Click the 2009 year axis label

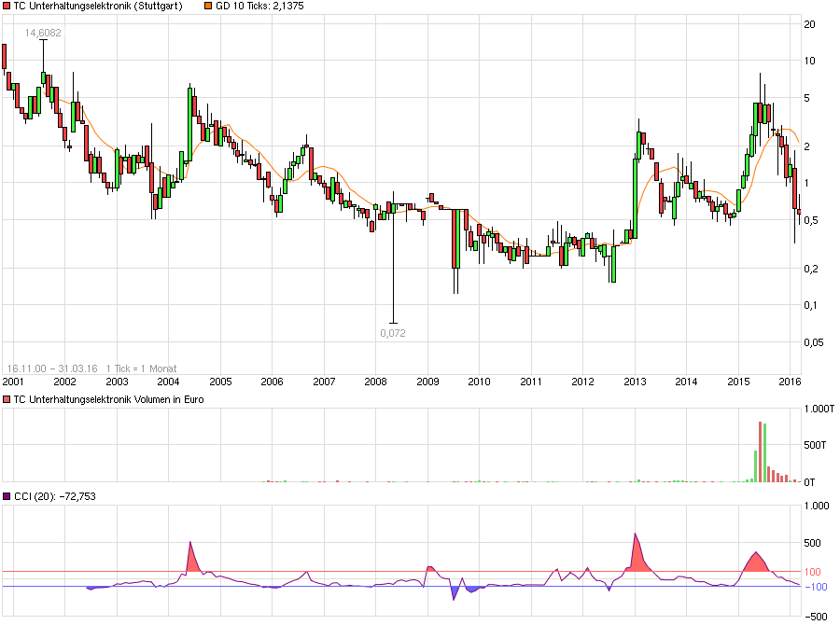click(427, 382)
